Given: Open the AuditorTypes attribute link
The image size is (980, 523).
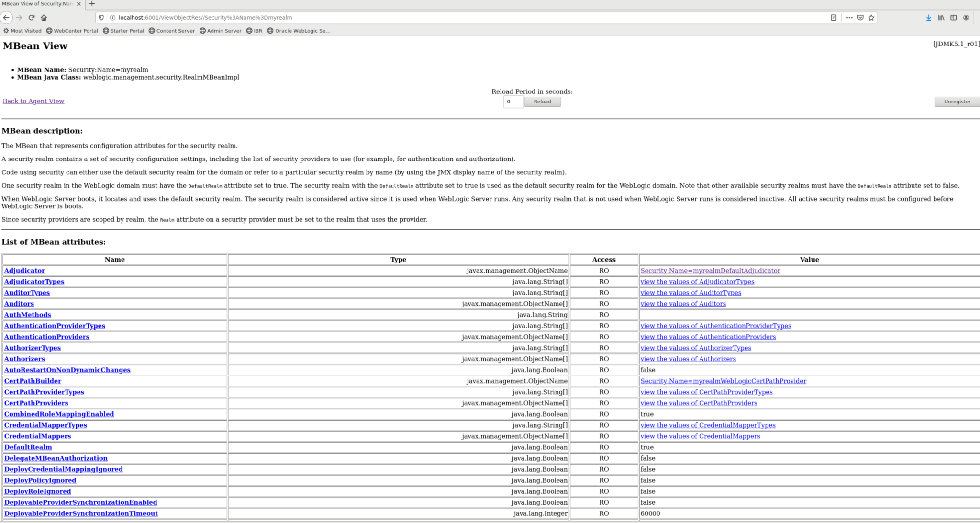Looking at the screenshot, I should [x=27, y=293].
